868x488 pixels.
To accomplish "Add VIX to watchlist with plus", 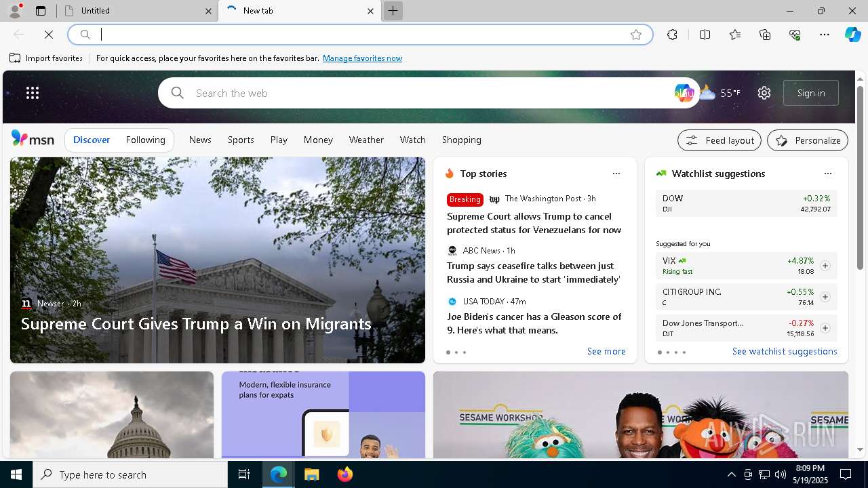I will [x=825, y=266].
